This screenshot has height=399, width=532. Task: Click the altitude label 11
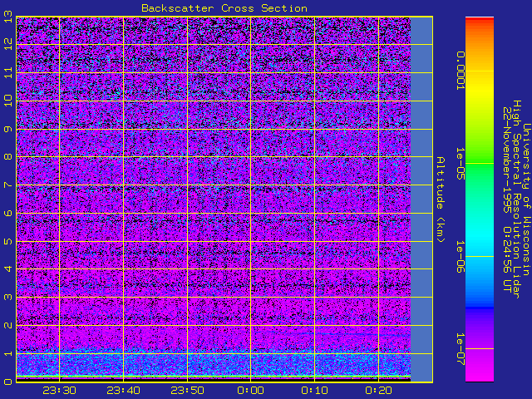point(8,72)
